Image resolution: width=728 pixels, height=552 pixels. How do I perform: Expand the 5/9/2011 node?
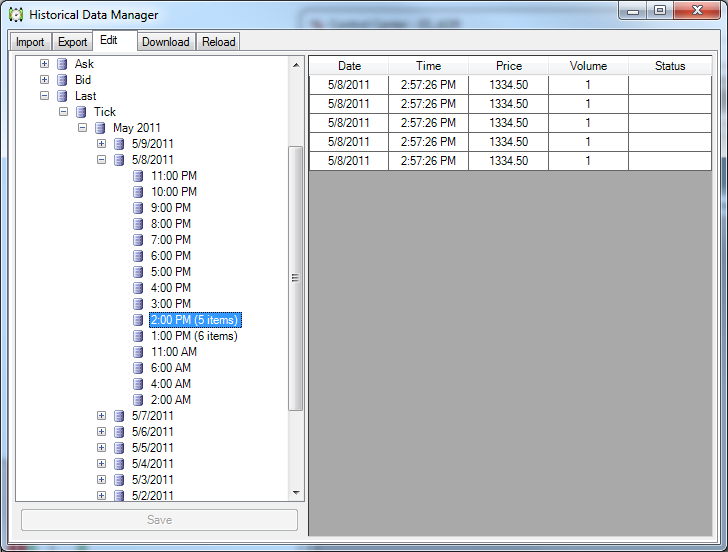tap(102, 144)
